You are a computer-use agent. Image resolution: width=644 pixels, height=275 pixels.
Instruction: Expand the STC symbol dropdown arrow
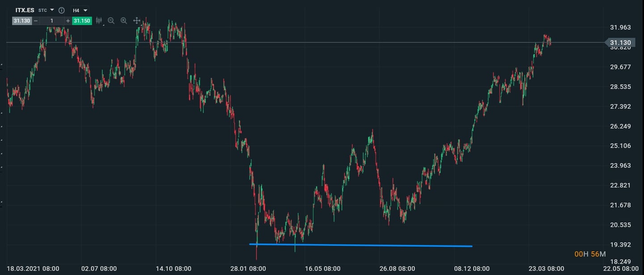click(52, 10)
